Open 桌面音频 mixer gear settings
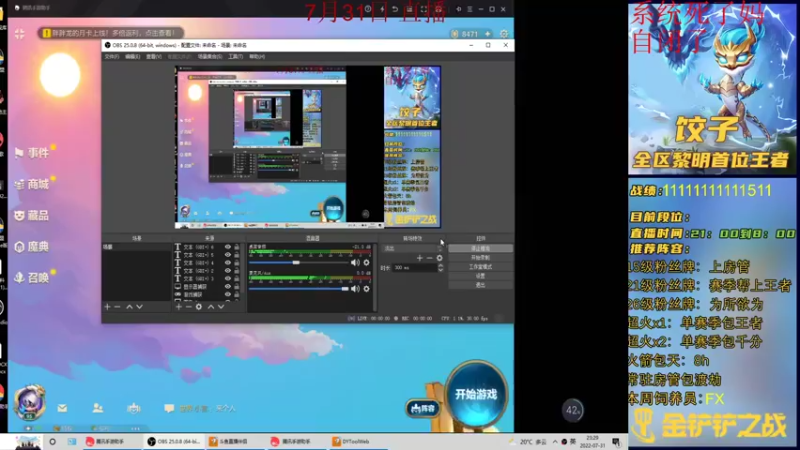 coord(366,262)
